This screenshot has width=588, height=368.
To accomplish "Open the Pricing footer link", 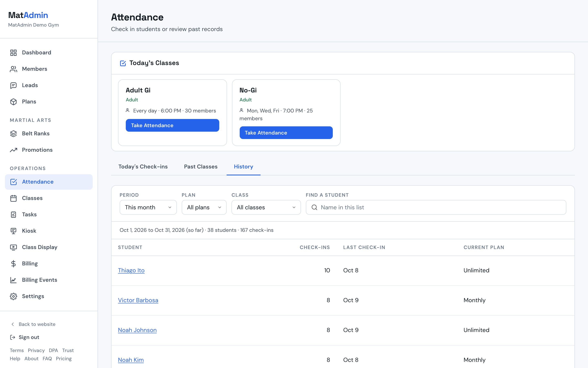I will 64,359.
